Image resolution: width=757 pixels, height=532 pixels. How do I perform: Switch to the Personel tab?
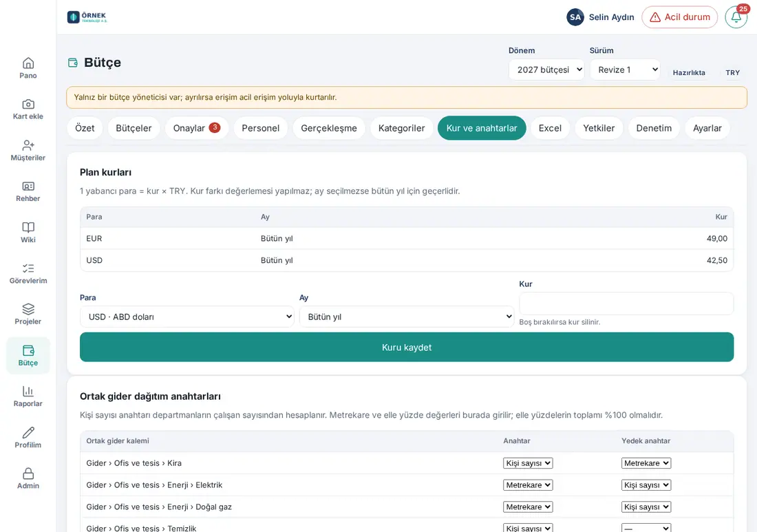coord(261,128)
